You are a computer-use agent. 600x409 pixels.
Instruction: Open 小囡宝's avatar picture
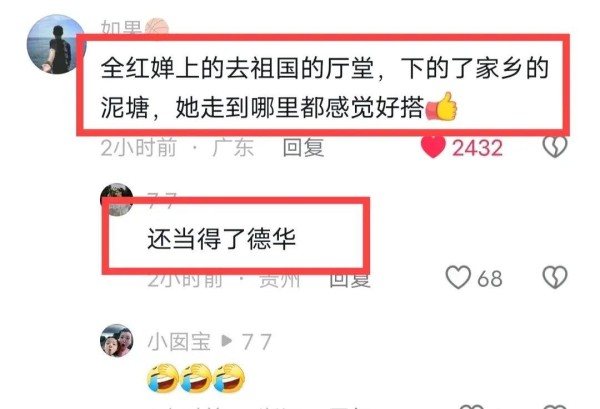[117, 341]
